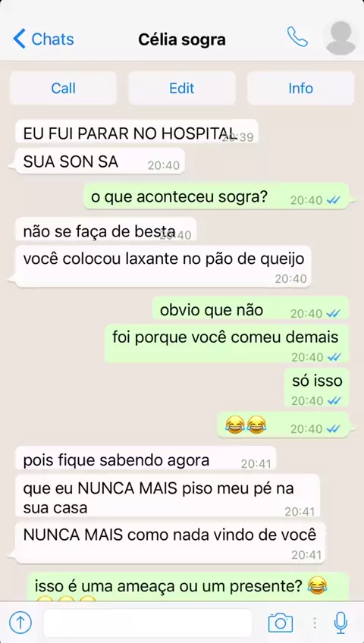Tap the Info button

point(301,88)
